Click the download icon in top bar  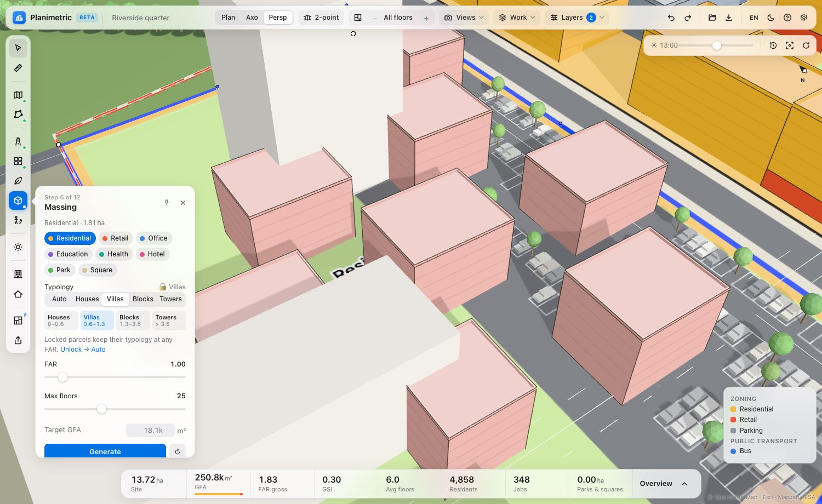(729, 18)
